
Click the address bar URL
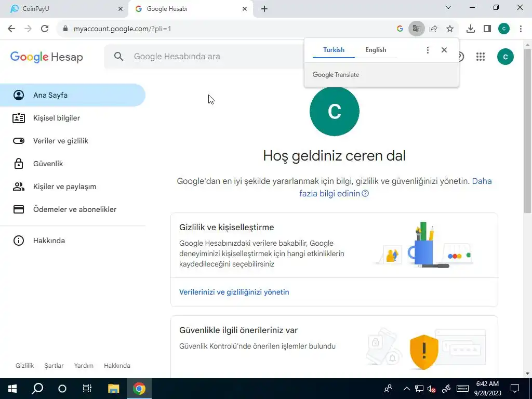point(123,29)
